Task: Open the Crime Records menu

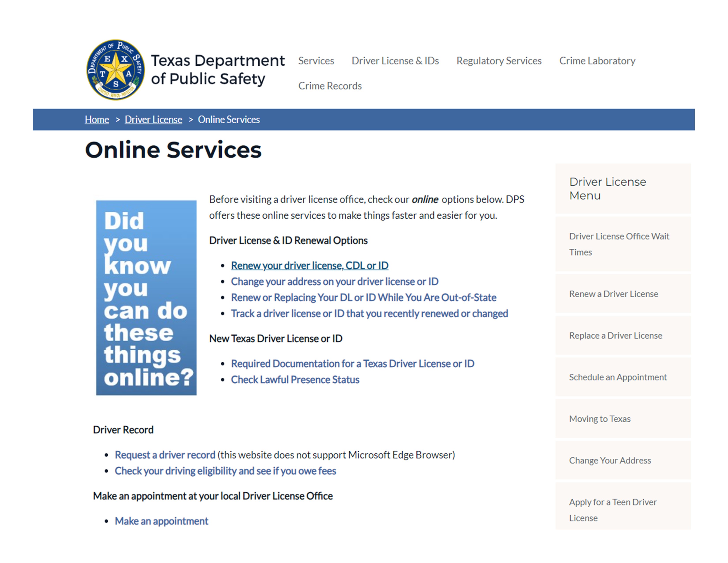Action: pos(330,86)
